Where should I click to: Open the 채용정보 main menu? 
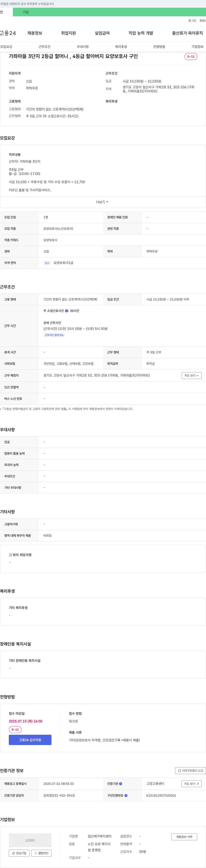tap(35, 33)
